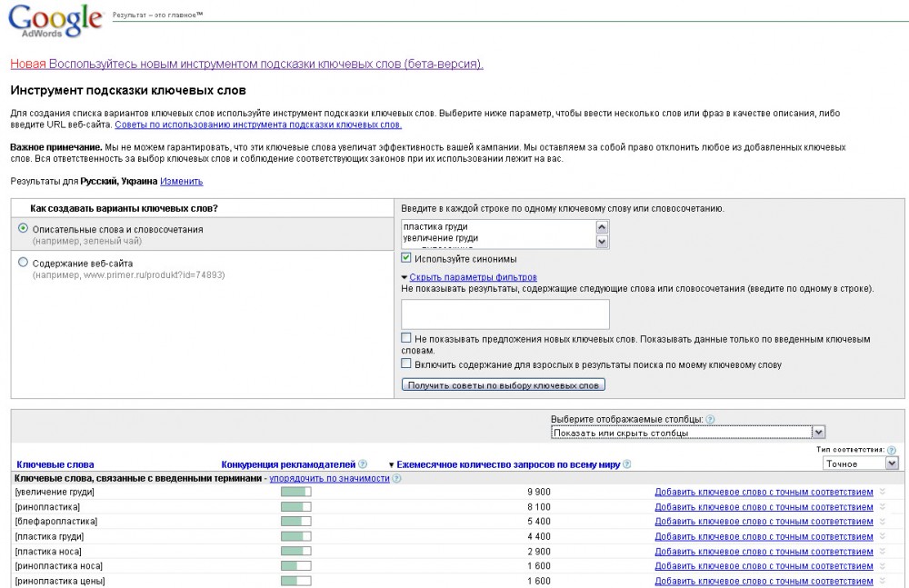Add [ринопластика носа] keyword with exact match
This screenshot has height=588, width=909.
(764, 566)
